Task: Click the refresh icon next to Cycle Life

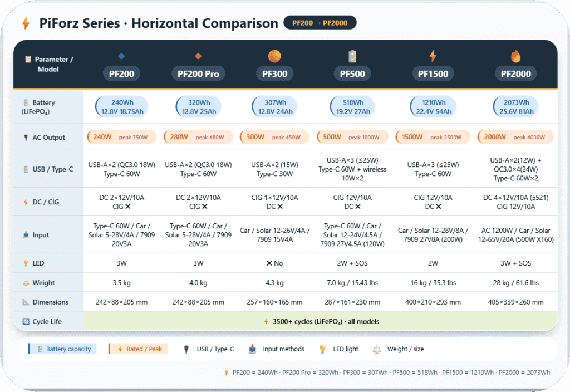Action: [x=26, y=321]
